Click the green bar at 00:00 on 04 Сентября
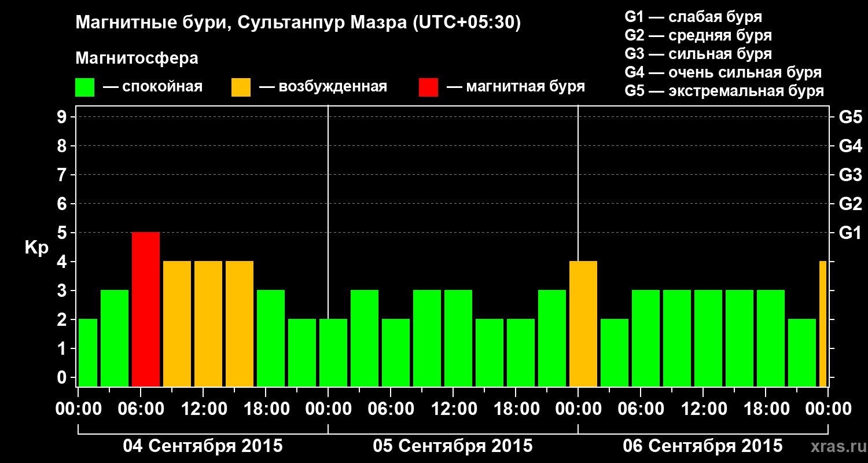868x463 pixels. pos(88,353)
